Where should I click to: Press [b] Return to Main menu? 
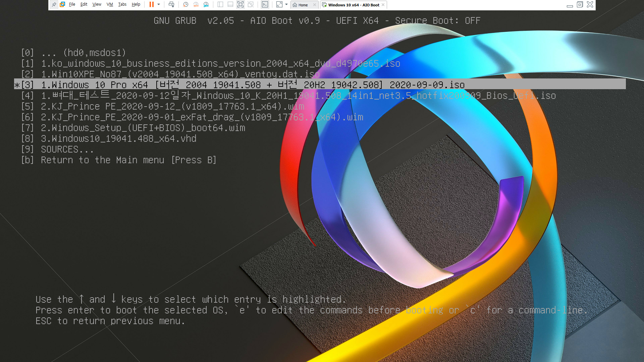128,160
